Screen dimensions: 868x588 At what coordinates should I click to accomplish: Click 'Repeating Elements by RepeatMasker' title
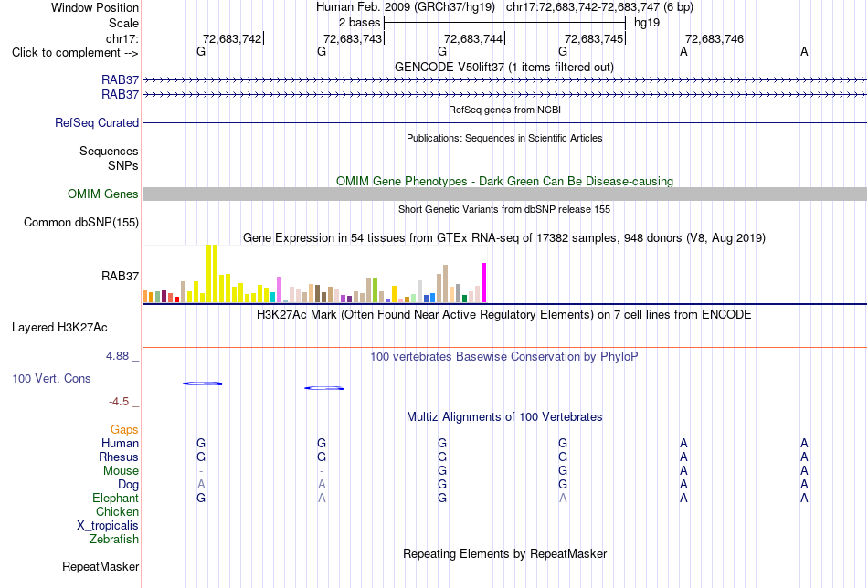click(x=505, y=553)
